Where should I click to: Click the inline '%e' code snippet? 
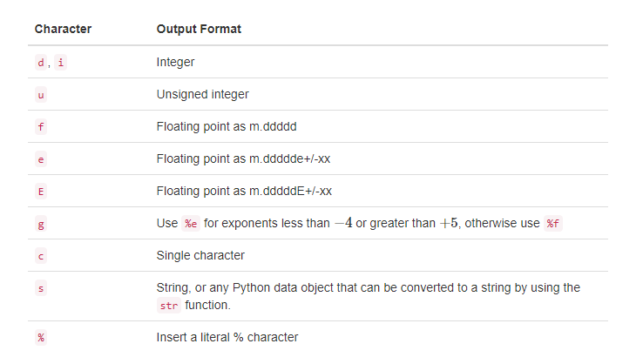(191, 224)
